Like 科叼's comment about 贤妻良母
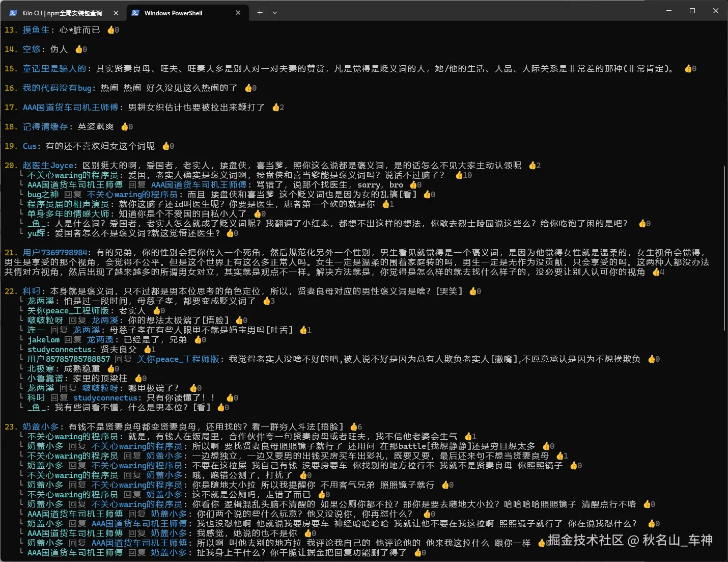 [472, 291]
